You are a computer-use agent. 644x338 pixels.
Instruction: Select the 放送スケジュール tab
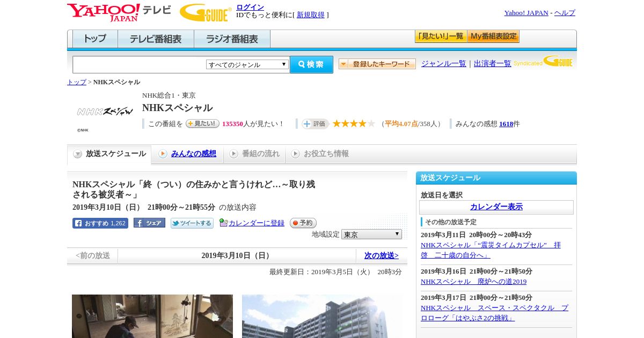[x=109, y=154]
